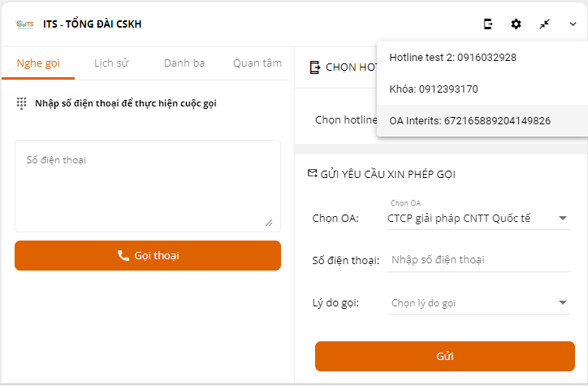Open the hotline selector phone icon

[488, 24]
